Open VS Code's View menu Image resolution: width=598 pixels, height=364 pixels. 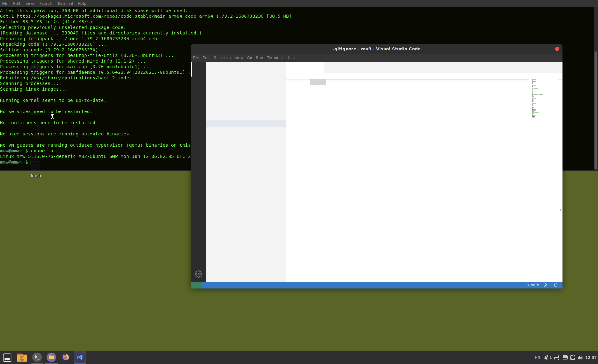click(x=239, y=58)
